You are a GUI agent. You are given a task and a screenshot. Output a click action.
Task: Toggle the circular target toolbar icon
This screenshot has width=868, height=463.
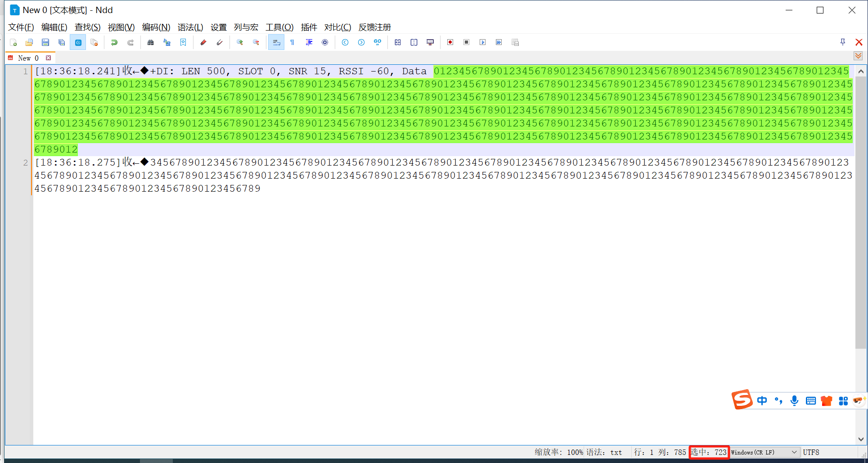(x=325, y=42)
